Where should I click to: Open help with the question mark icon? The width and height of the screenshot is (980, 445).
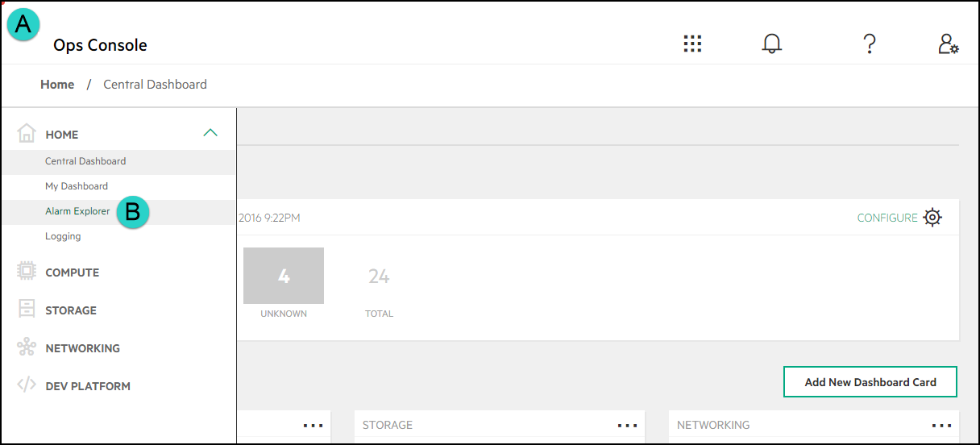coord(869,44)
